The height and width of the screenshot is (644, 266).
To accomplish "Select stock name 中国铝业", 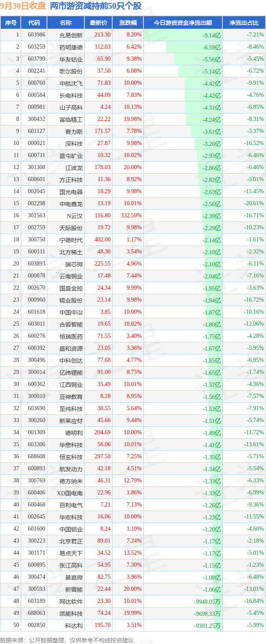I will tap(71, 529).
